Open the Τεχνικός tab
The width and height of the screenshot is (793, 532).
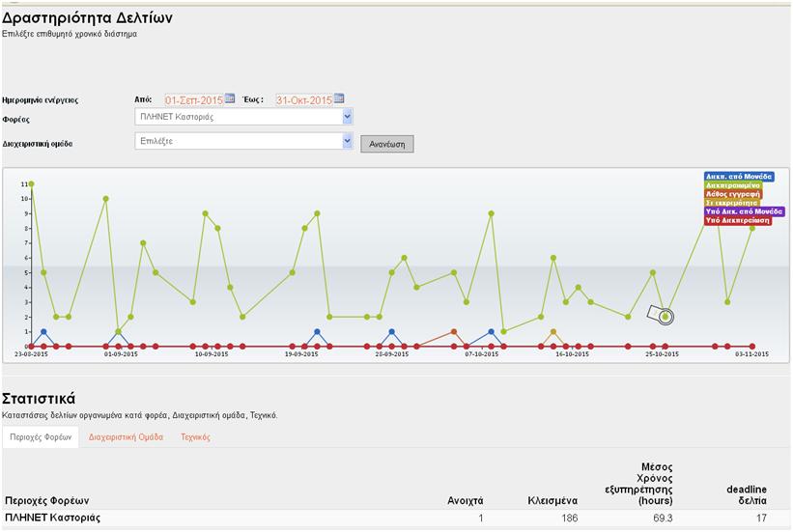click(195, 437)
